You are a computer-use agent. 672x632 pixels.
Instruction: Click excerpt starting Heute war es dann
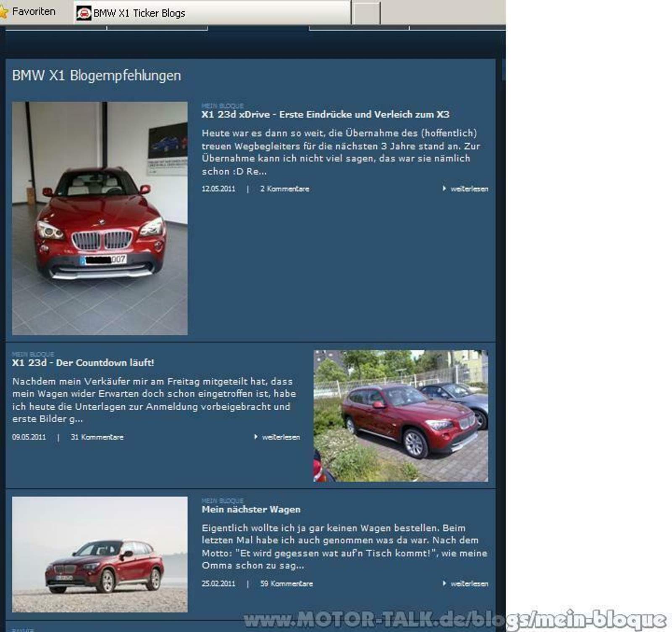[341, 152]
